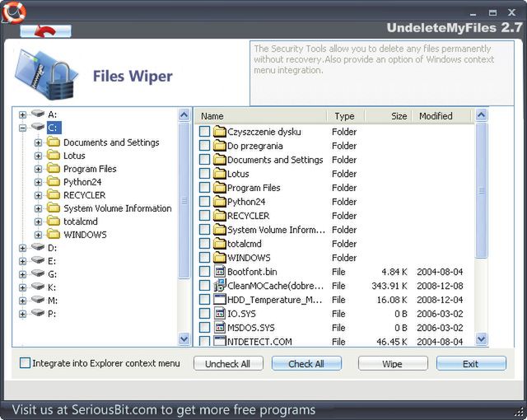Click MSDOS.SYS file icon
Screen dimensions: 527x420
(220, 327)
